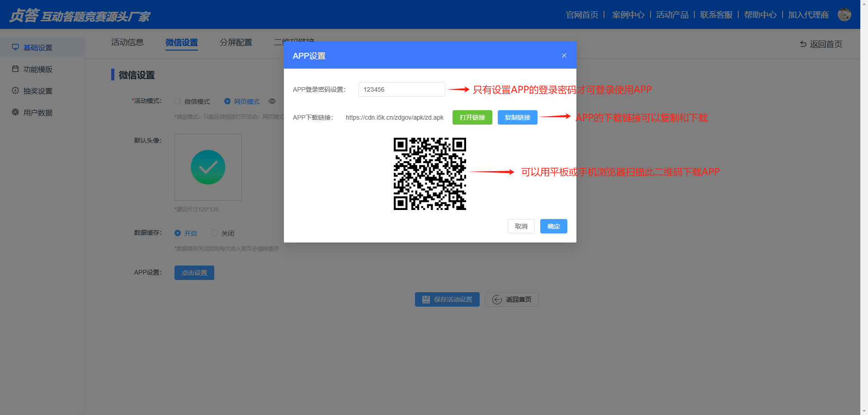Click the save disk icon on 保存活动设置

(426, 299)
